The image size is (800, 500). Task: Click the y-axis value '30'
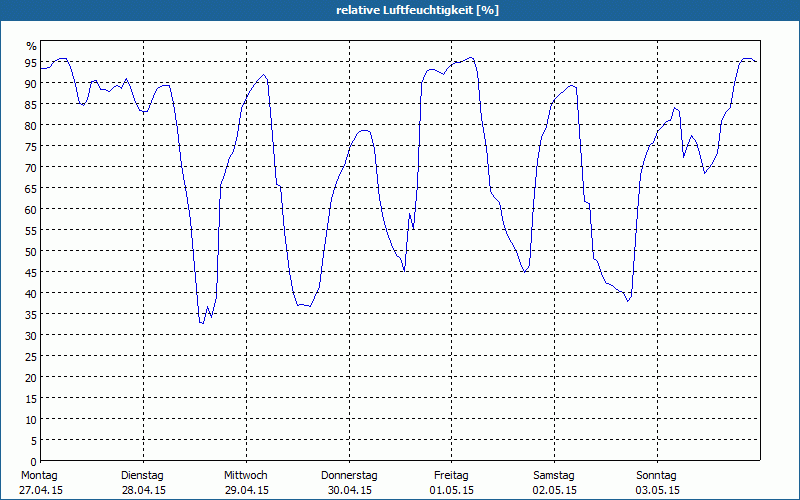pos(31,336)
